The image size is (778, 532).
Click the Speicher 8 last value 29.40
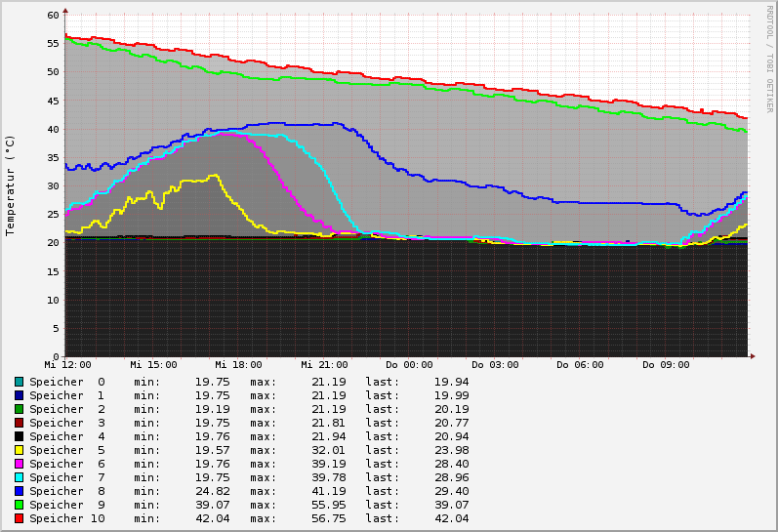pyautogui.click(x=451, y=491)
